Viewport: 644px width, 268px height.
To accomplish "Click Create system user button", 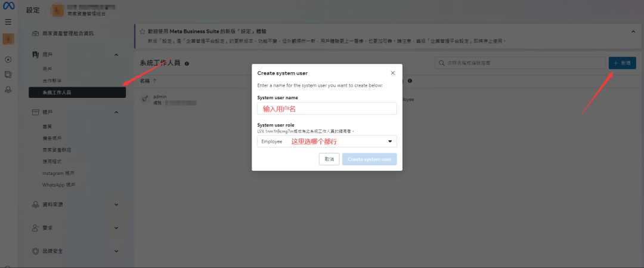I will pyautogui.click(x=369, y=159).
